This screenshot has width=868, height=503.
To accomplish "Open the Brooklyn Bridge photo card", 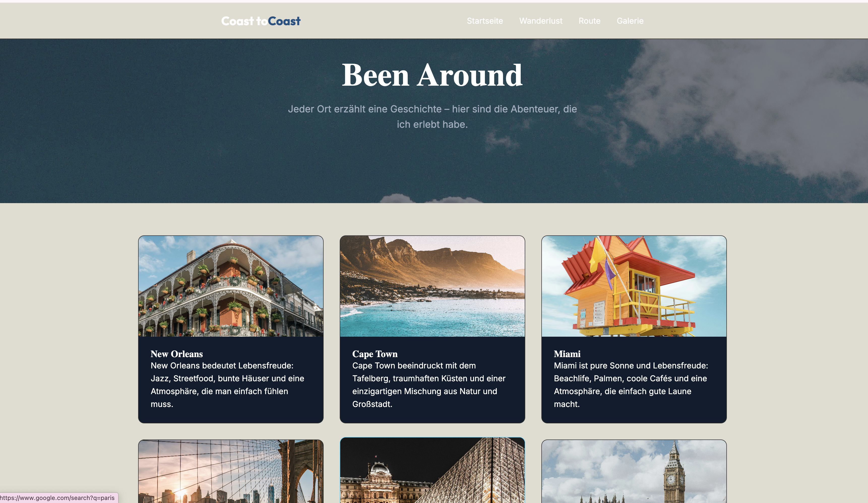I will coord(231,472).
